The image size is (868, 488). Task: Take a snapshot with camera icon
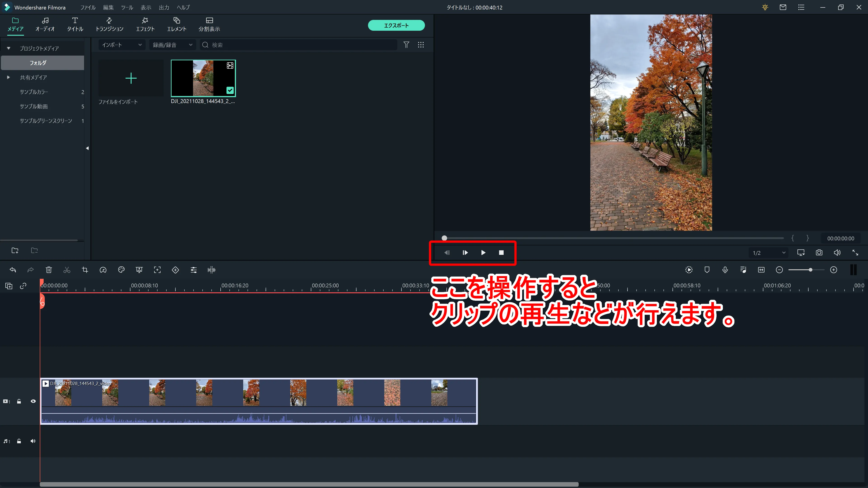coord(819,253)
